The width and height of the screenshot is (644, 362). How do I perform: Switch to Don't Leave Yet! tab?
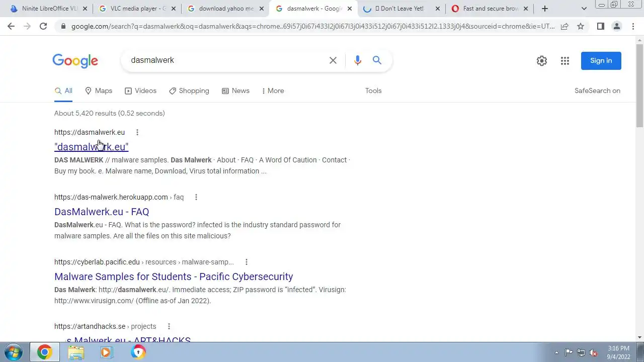coord(401,9)
